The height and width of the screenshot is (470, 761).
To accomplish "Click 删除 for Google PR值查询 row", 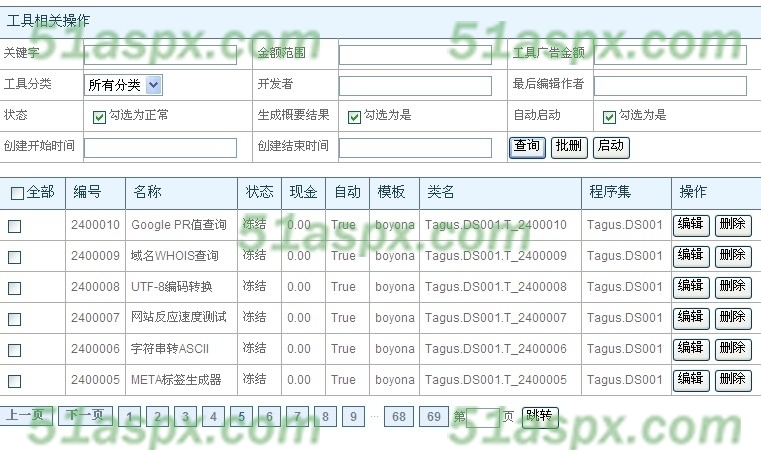I will (733, 225).
